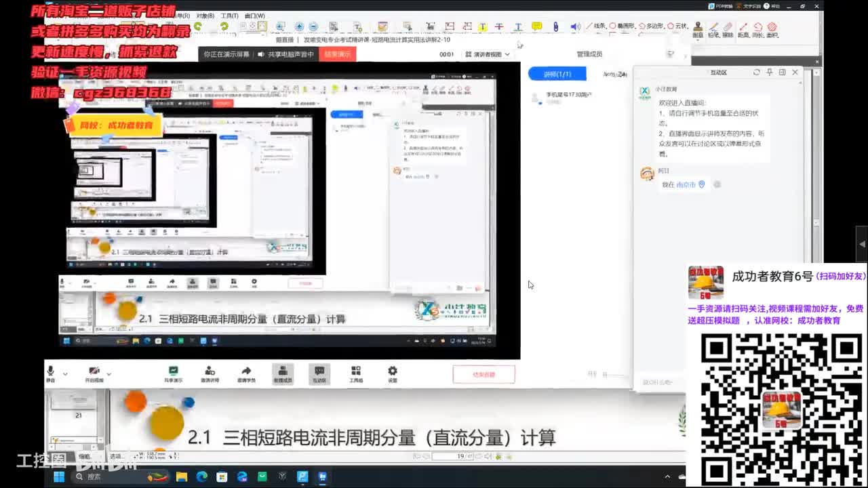Pin the 互动区 chat panel
The height and width of the screenshot is (488, 868).
770,72
